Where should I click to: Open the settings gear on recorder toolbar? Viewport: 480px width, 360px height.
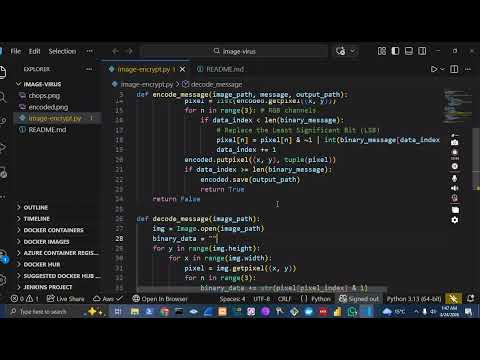pos(455,220)
